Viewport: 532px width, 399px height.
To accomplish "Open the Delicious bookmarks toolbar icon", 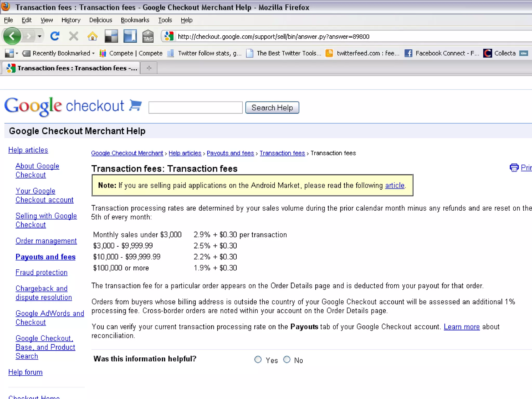I will pos(111,36).
